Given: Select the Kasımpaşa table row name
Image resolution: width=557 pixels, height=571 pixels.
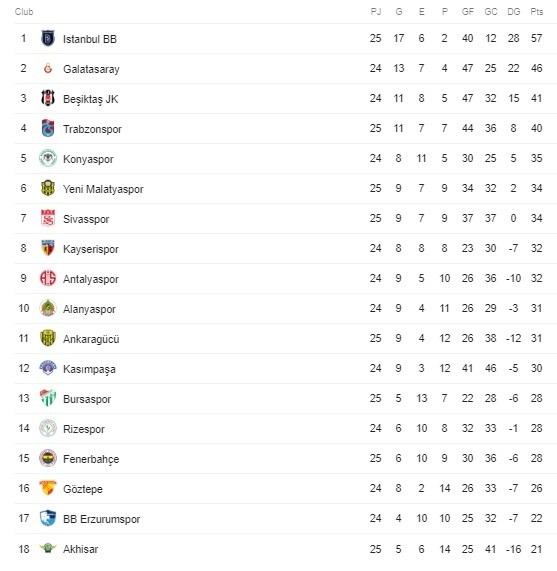Looking at the screenshot, I should coord(89,369).
